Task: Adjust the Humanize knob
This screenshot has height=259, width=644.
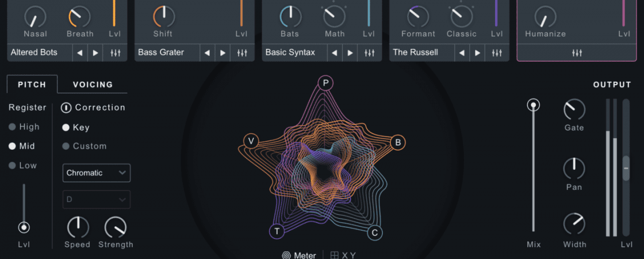Action: point(546,17)
